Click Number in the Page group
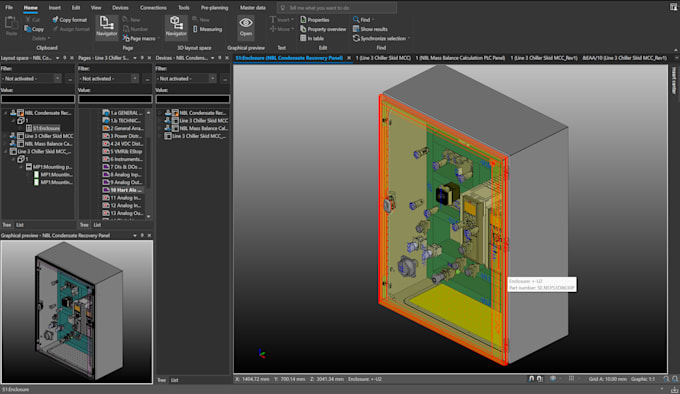 (135, 29)
